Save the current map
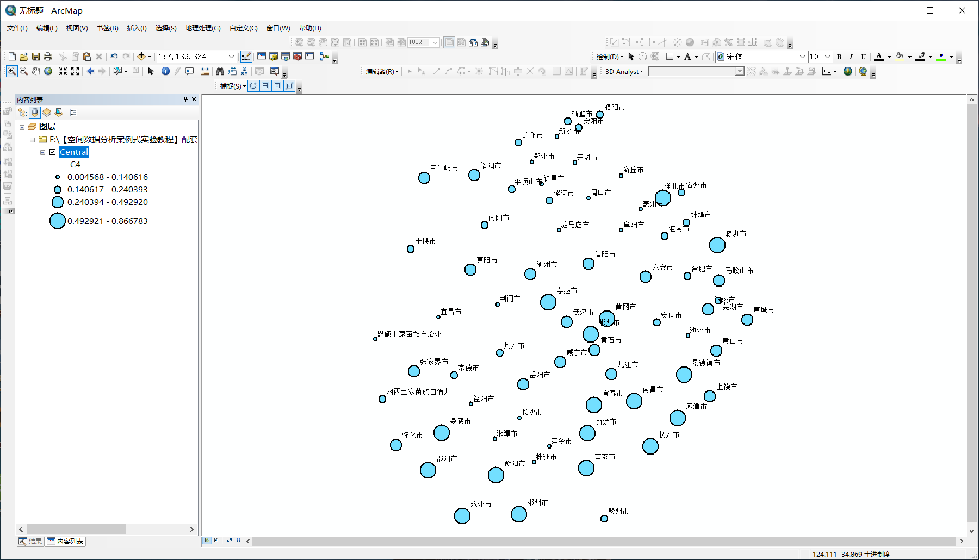The width and height of the screenshot is (979, 560). pos(36,57)
